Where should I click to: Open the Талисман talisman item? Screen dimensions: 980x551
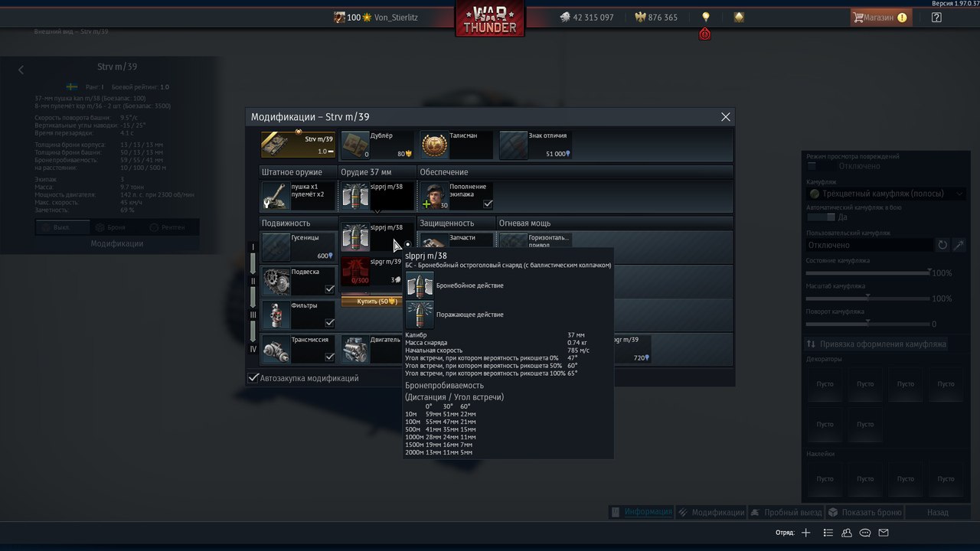[x=456, y=145]
